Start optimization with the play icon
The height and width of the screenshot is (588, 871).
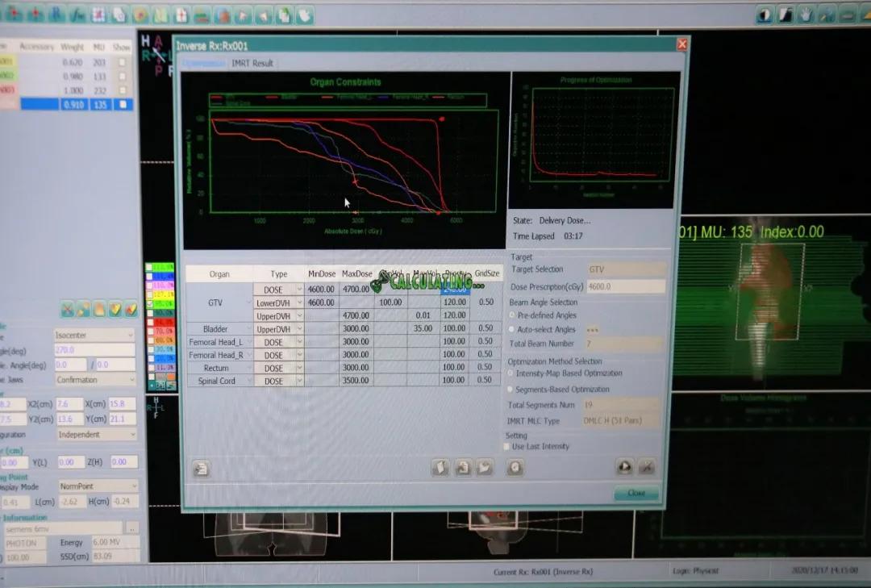625,467
